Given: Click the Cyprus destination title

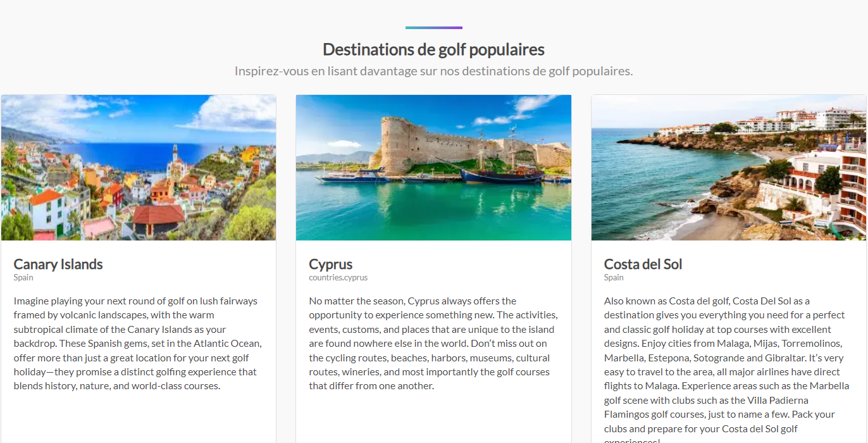Looking at the screenshot, I should pyautogui.click(x=330, y=264).
